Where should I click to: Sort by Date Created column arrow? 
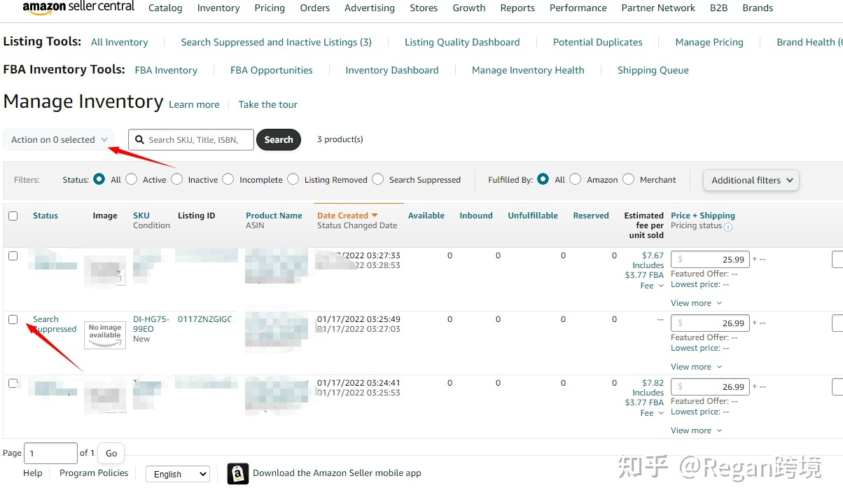375,216
